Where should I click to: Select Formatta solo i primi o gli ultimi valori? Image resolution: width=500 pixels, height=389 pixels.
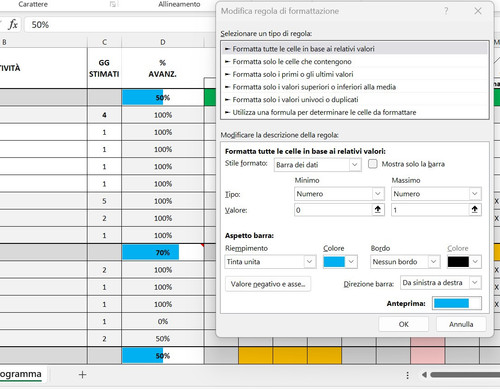[x=354, y=74]
